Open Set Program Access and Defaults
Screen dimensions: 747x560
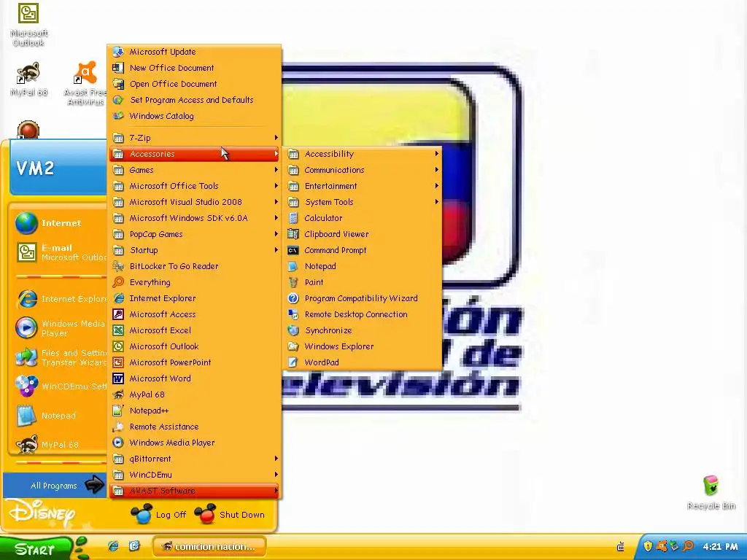coord(194,100)
